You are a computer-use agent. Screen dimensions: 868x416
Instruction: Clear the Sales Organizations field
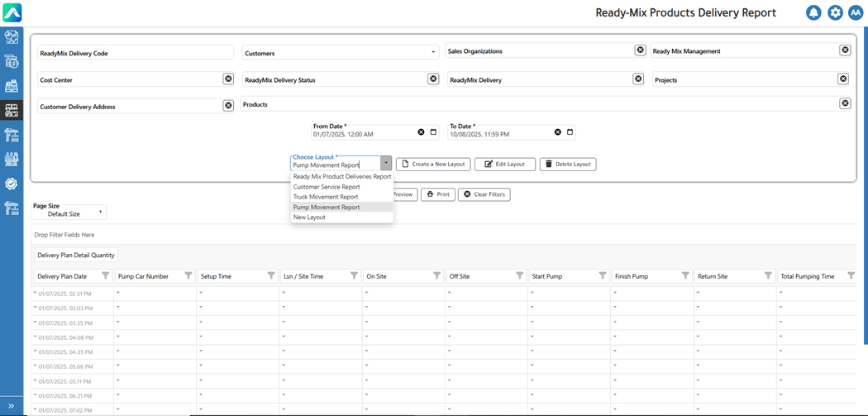click(640, 50)
